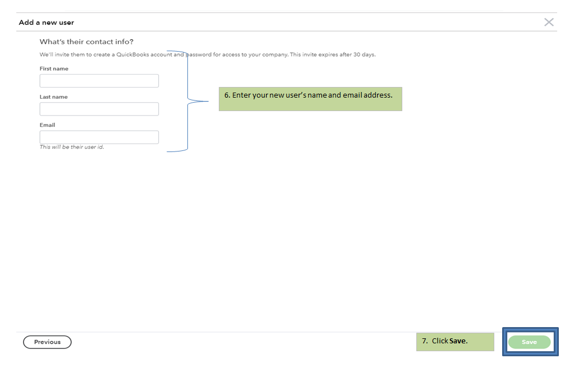The width and height of the screenshot is (588, 386).
Task: Click the Last name label
Action: click(53, 96)
